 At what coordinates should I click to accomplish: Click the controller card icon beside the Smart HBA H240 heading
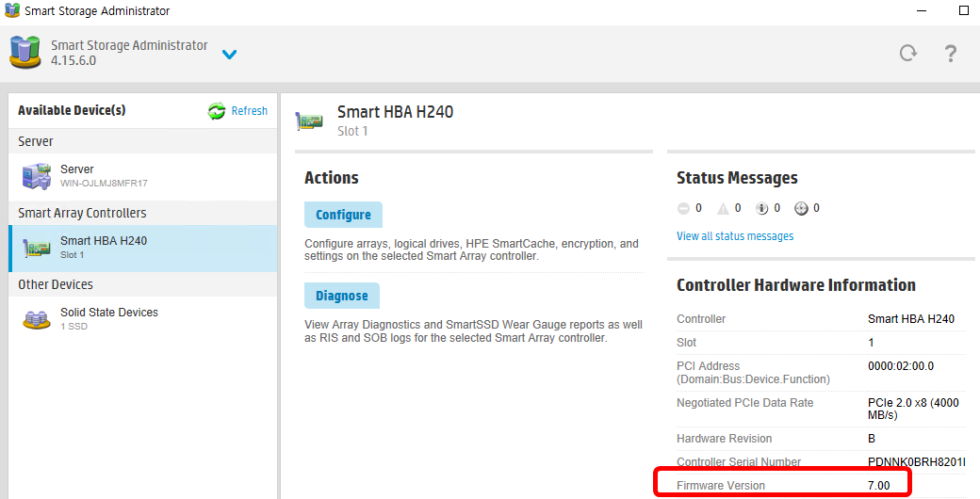pyautogui.click(x=309, y=121)
